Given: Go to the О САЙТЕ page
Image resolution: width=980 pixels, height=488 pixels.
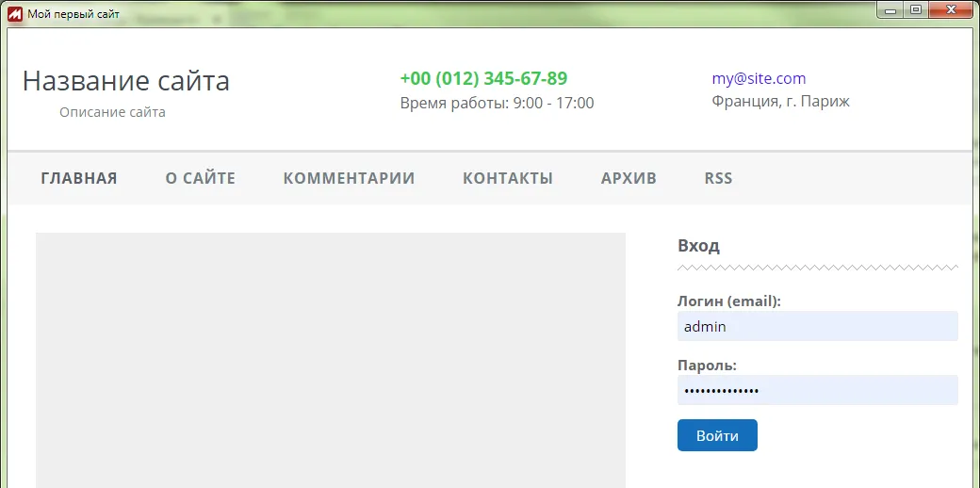Looking at the screenshot, I should tap(200, 178).
